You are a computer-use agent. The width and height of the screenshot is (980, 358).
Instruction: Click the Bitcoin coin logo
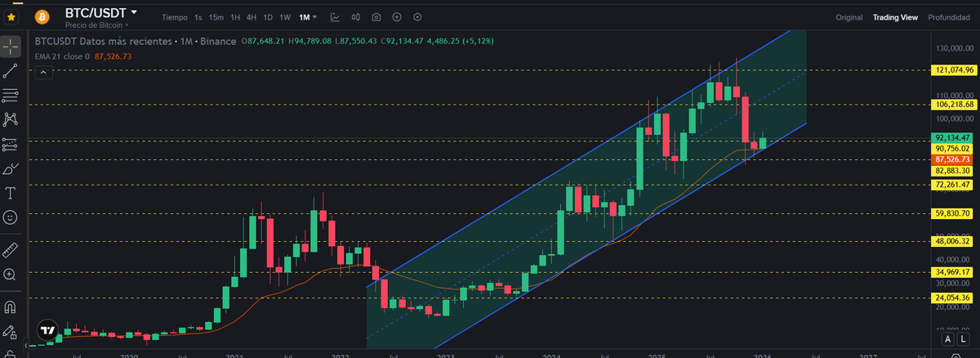(43, 16)
